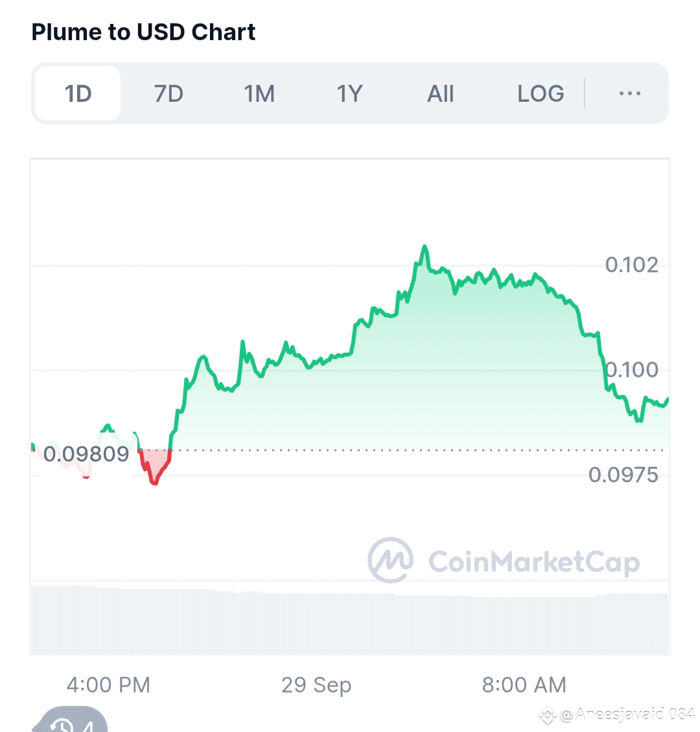The height and width of the screenshot is (732, 700).
Task: Click the 0.09809 opening price label
Action: [x=87, y=454]
